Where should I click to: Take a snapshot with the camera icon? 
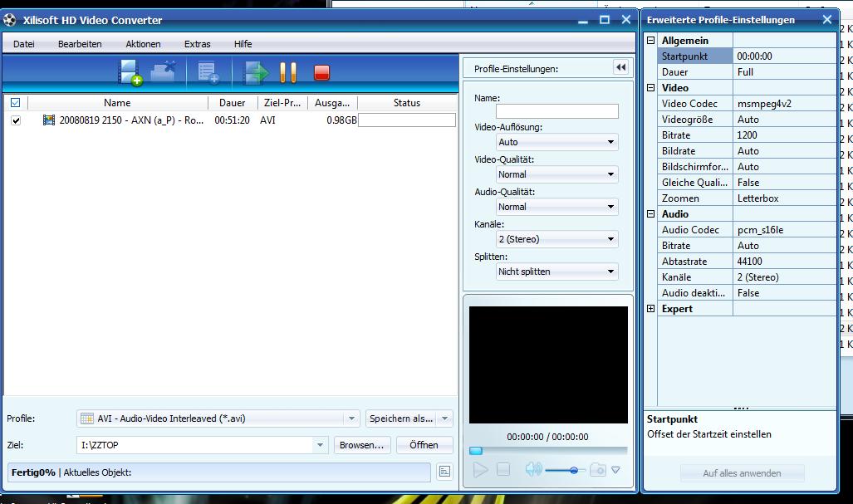click(597, 470)
